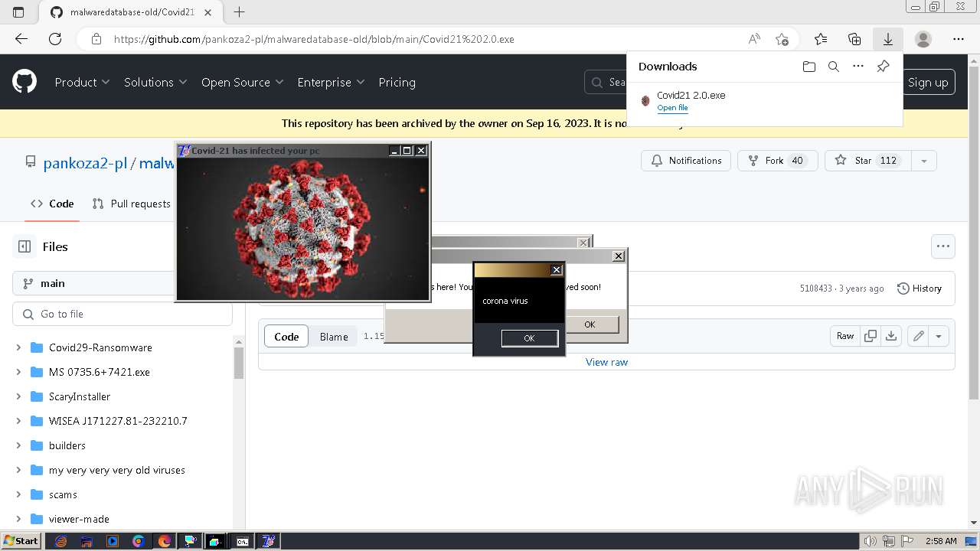The height and width of the screenshot is (551, 980).
Task: Download the raw file with the download icon
Action: tap(891, 336)
